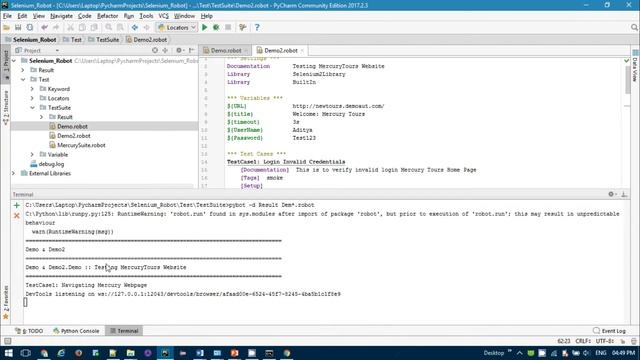
Task: Expand External Libraries node
Action: [x=14, y=173]
